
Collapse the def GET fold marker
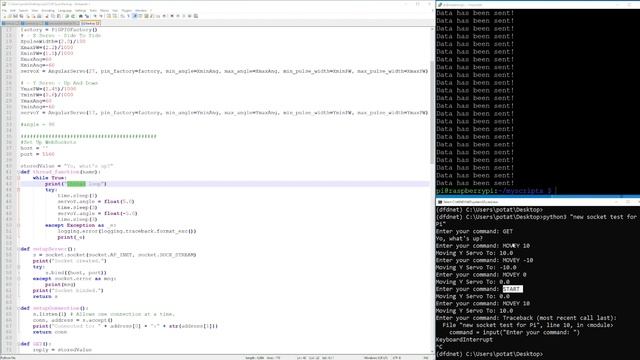point(18,344)
